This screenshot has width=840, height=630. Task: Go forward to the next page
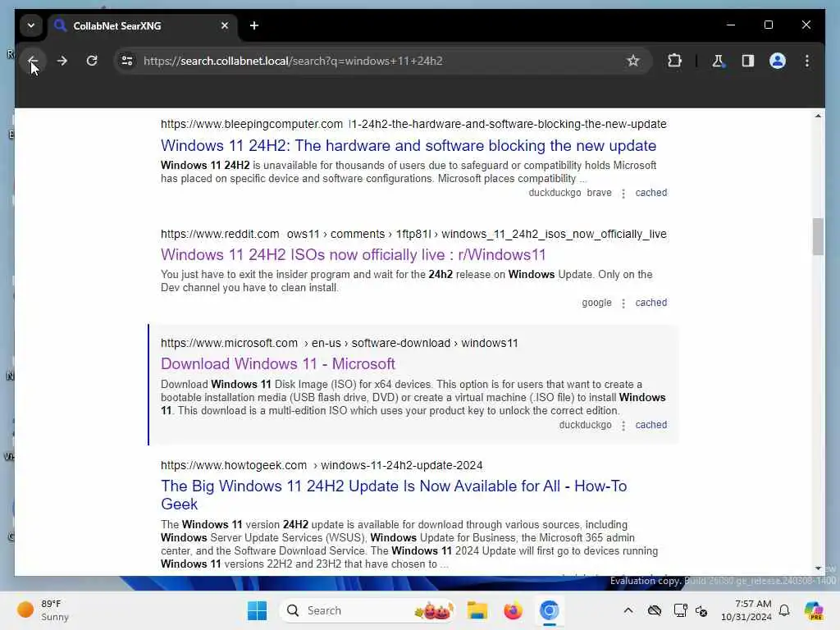tap(62, 61)
